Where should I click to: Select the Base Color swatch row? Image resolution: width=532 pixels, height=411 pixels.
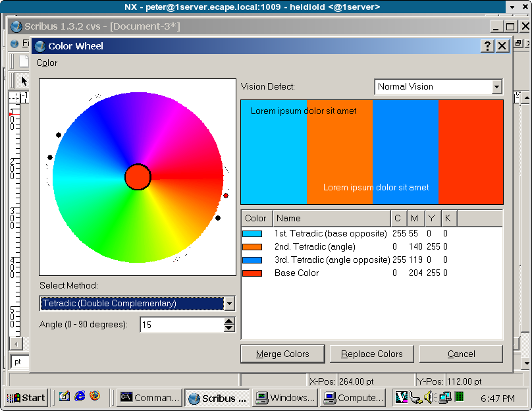tap(296, 273)
